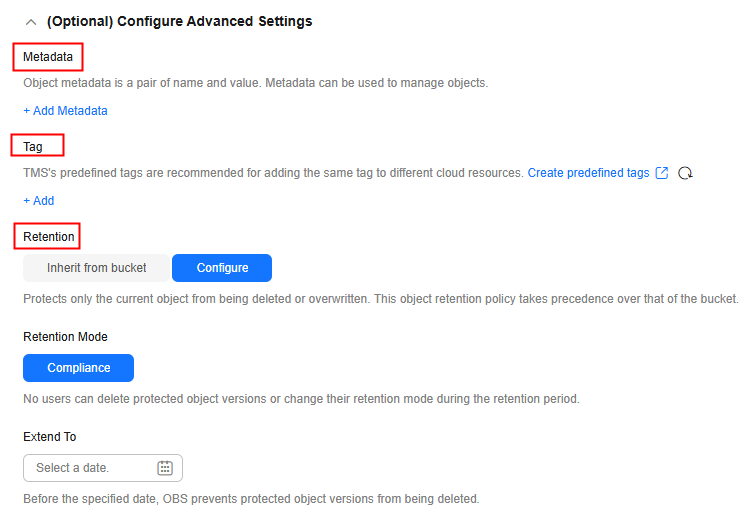
Task: Open the Create predefined tags link
Action: [588, 173]
